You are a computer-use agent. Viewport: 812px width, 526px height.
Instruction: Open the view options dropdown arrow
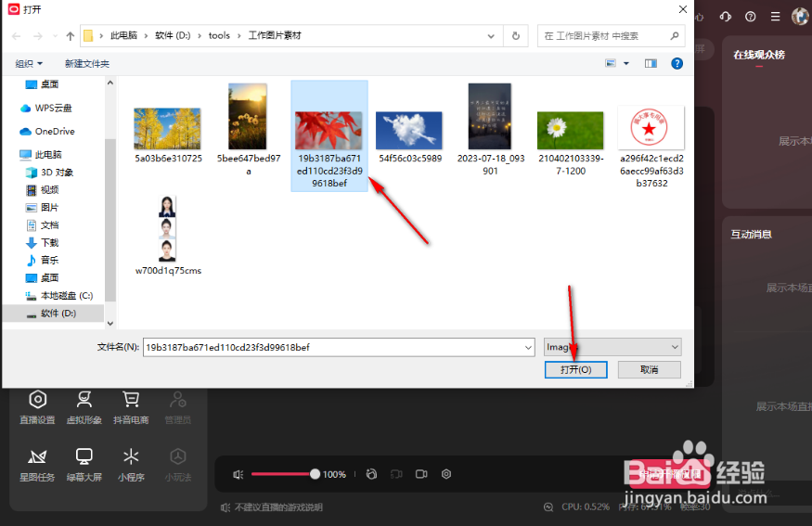click(x=626, y=63)
